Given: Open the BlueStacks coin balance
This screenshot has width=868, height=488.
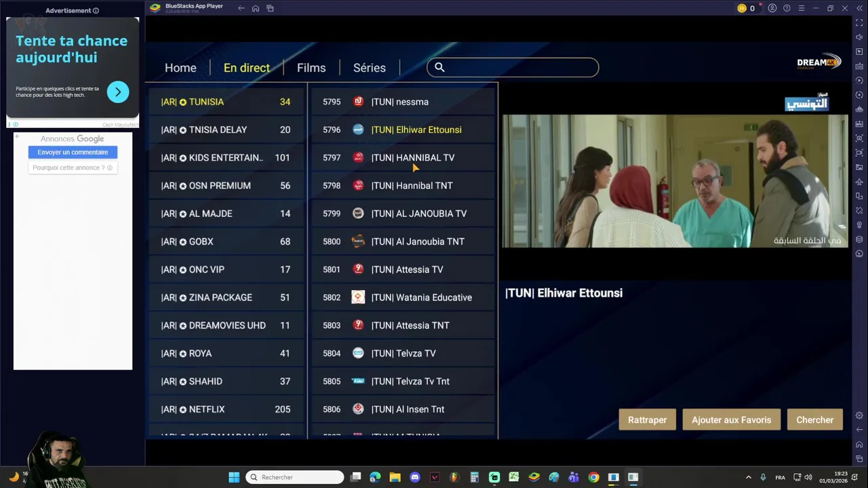Looking at the screenshot, I should [x=746, y=8].
